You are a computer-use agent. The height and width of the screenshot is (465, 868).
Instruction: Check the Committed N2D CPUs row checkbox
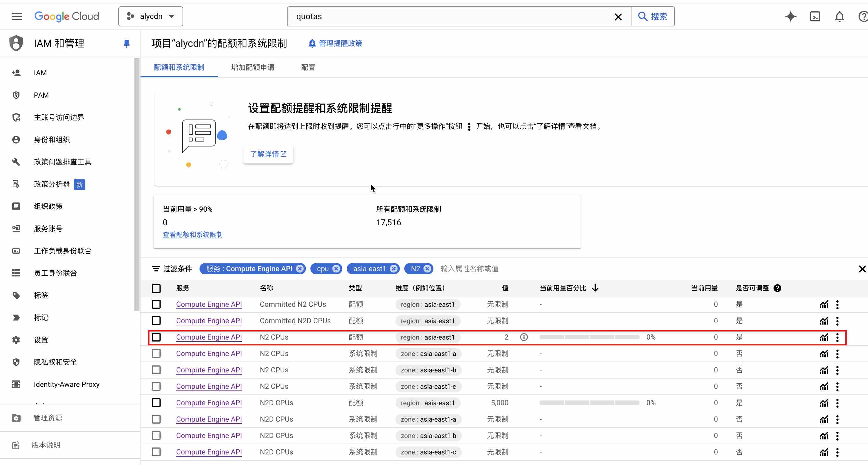[156, 321]
